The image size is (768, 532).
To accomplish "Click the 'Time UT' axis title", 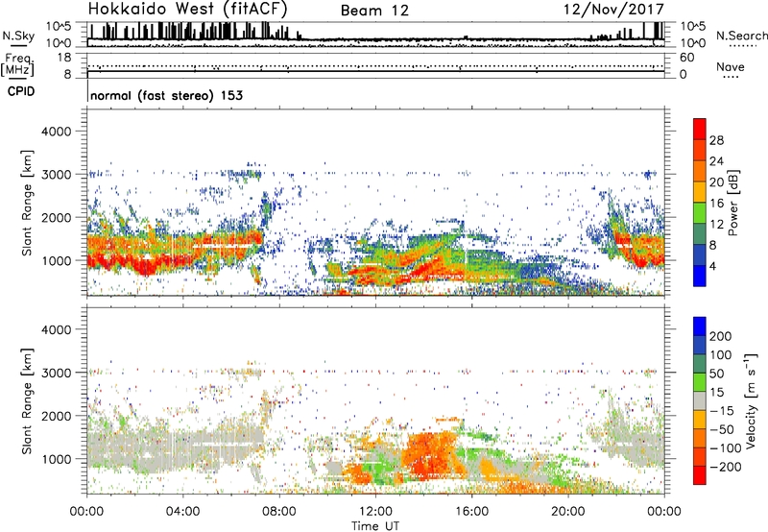I will (375, 526).
